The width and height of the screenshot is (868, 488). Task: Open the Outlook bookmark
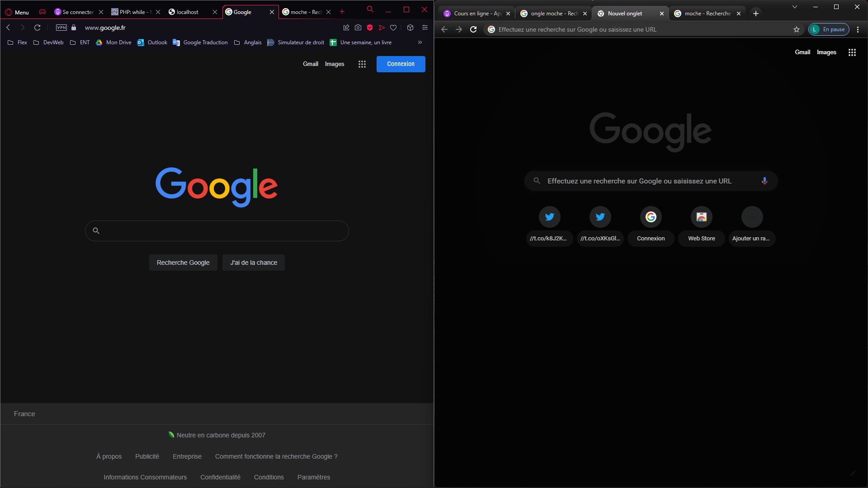coord(152,42)
